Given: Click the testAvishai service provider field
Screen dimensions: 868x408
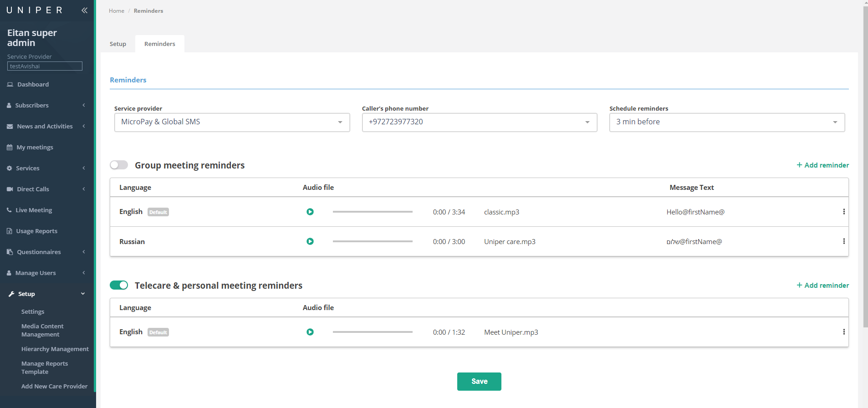Looking at the screenshot, I should click(45, 66).
